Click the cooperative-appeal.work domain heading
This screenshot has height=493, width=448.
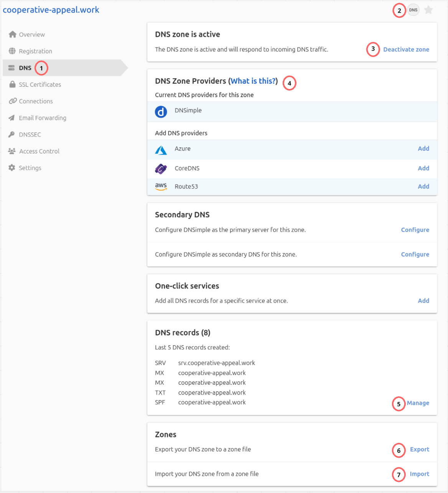click(51, 10)
